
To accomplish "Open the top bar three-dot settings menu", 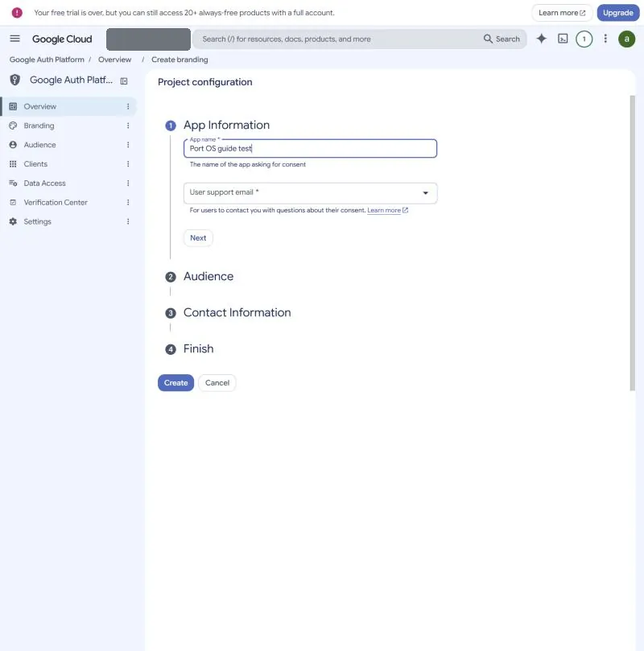I will point(605,39).
